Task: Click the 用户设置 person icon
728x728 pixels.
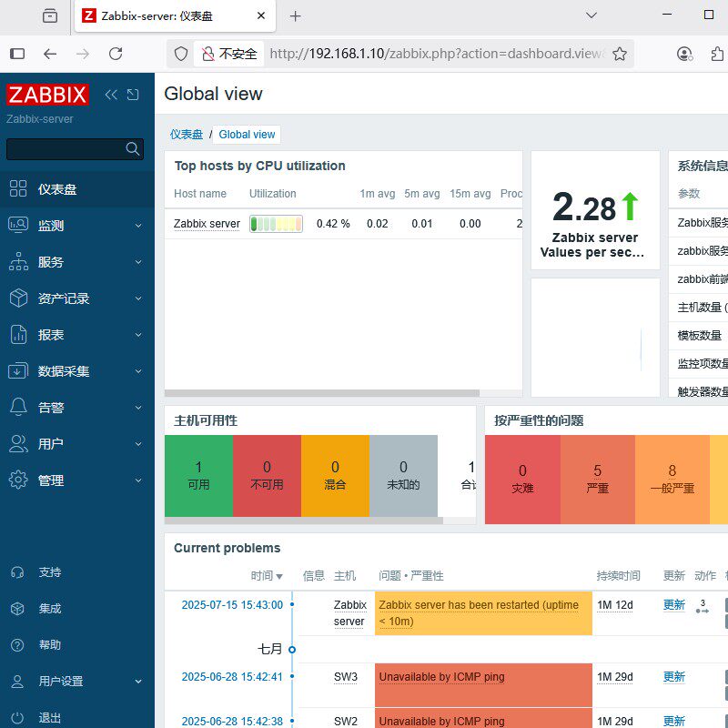Action: pos(17,681)
